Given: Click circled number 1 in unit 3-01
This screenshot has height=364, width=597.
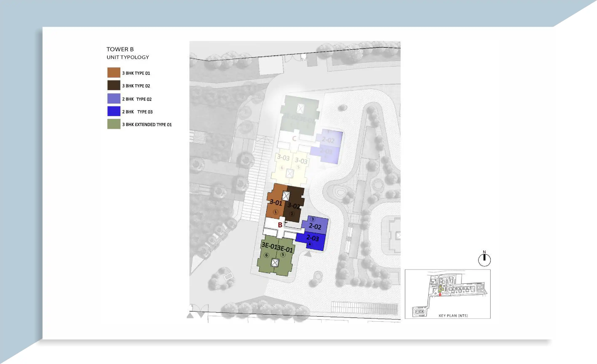Looking at the screenshot, I should (x=275, y=212).
